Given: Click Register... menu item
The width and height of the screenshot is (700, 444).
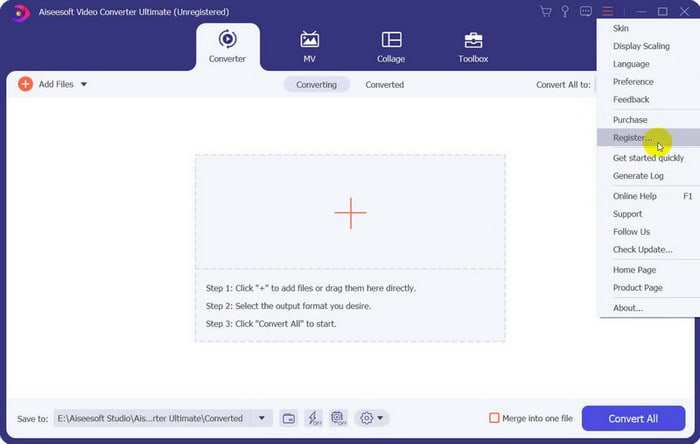Looking at the screenshot, I should pos(648,137).
